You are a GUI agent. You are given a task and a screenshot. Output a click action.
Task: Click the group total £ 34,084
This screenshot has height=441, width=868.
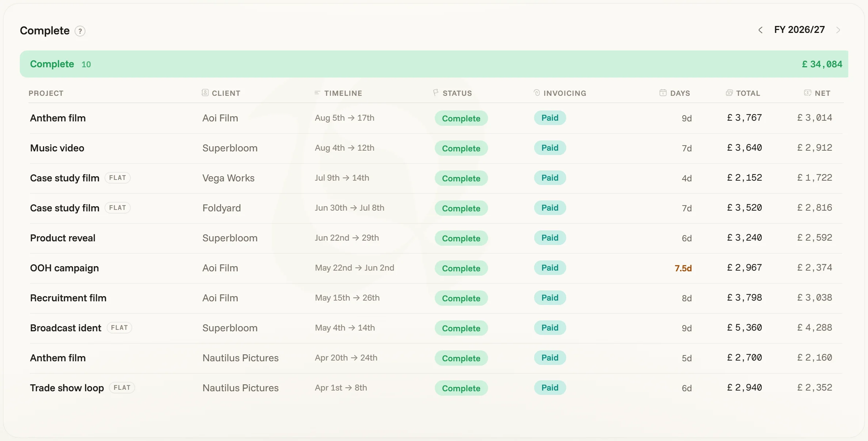tap(822, 64)
